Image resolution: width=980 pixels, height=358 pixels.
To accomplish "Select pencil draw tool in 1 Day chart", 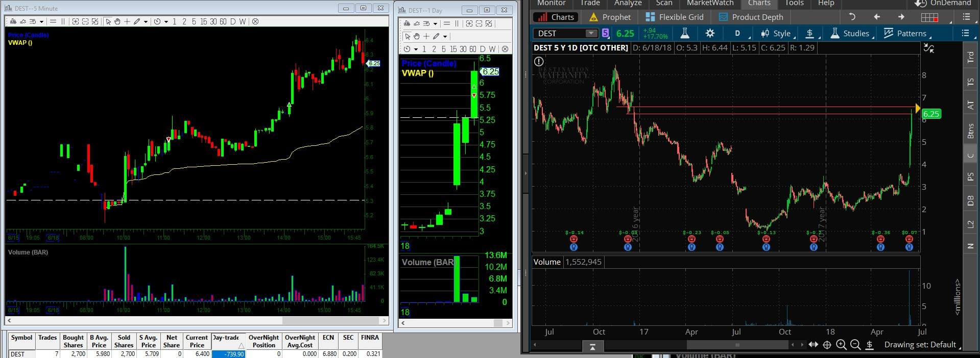I will pos(436,36).
